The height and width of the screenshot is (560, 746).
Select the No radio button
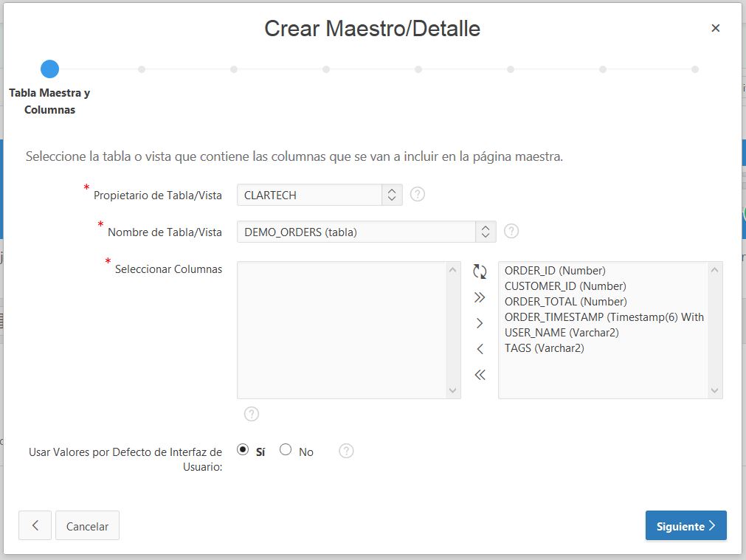click(286, 449)
